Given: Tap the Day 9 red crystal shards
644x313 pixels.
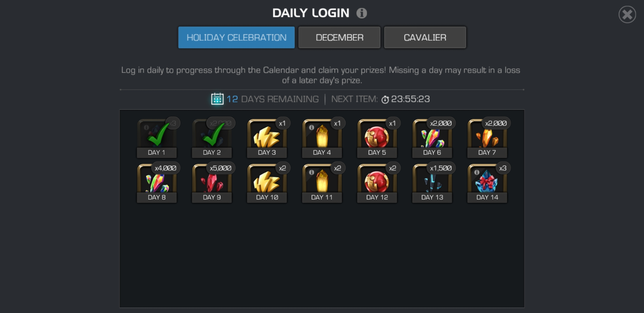Looking at the screenshot, I should [212, 183].
